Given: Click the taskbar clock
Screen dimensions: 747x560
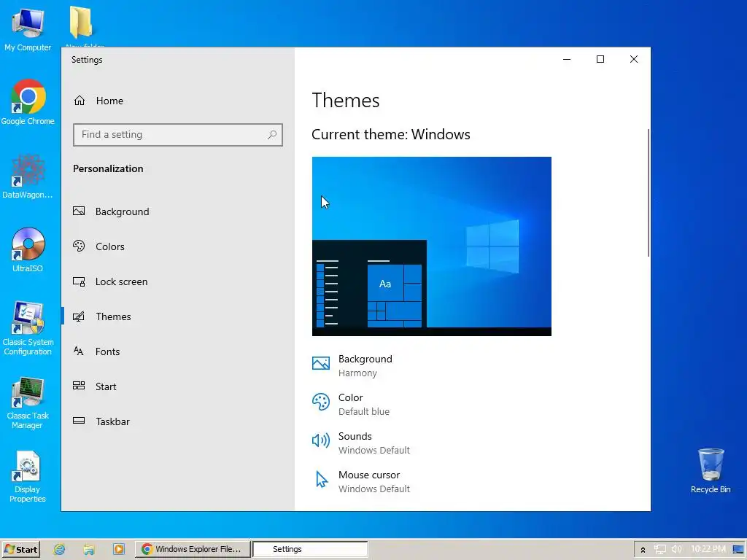Looking at the screenshot, I should [708, 549].
